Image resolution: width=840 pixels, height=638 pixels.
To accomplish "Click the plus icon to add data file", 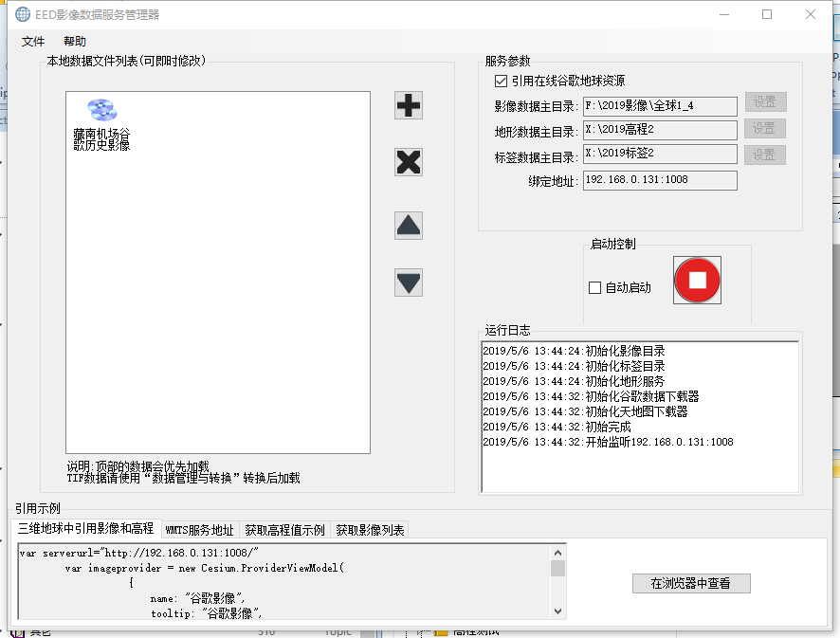I will (409, 105).
